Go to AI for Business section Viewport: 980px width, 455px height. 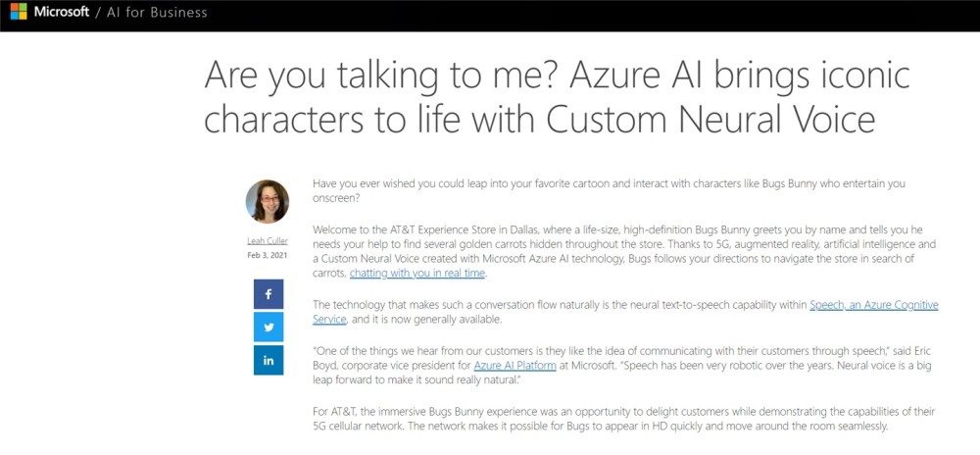(157, 12)
